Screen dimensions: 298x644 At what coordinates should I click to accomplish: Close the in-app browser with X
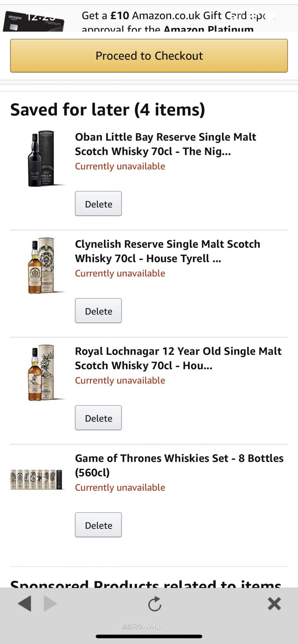coord(274,604)
